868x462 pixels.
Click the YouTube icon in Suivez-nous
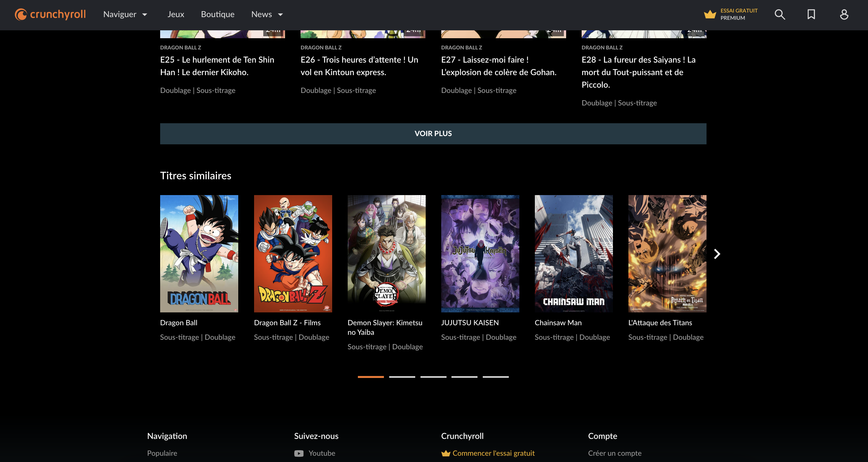click(x=299, y=453)
